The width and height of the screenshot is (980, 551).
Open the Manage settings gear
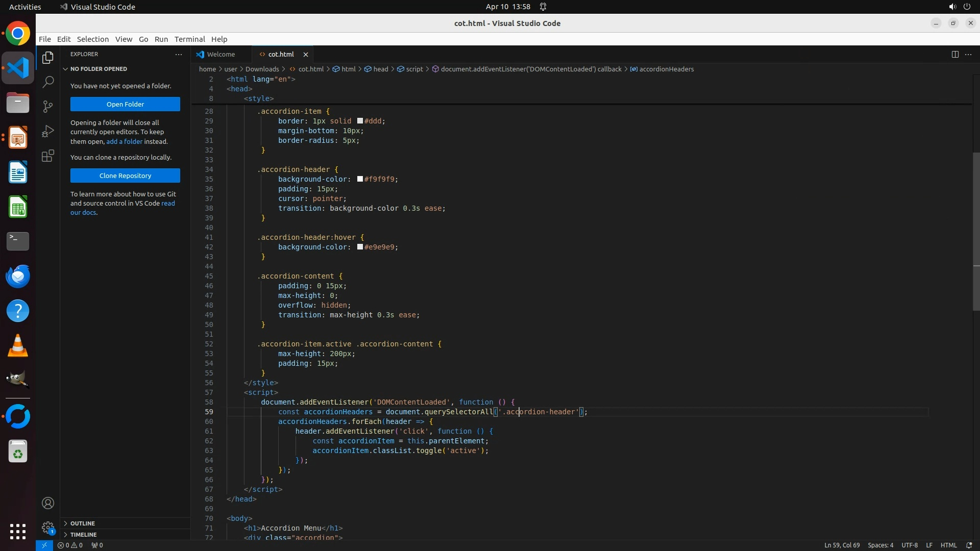[x=48, y=528]
